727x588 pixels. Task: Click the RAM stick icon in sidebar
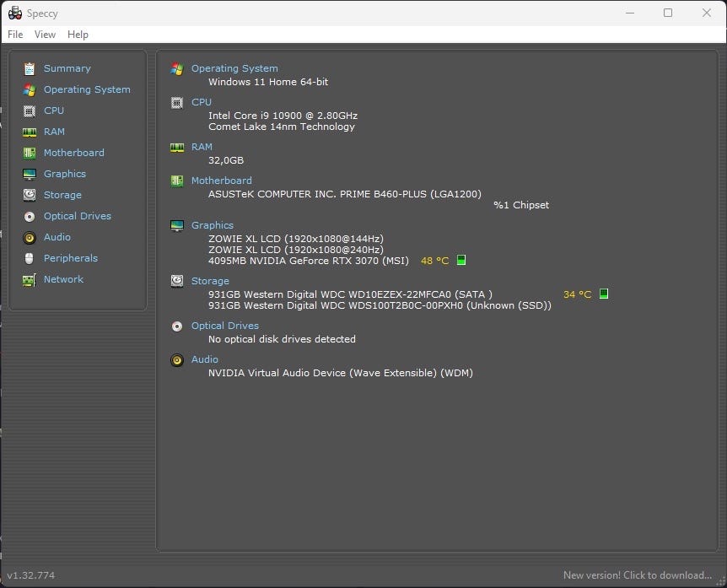click(30, 132)
